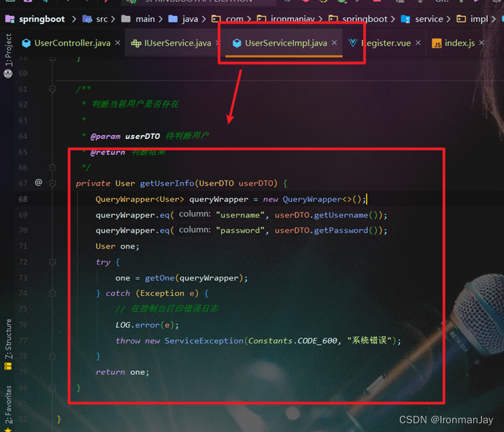Collapse getUserInfo method fold at line 67
The width and height of the screenshot is (504, 432).
tap(52, 183)
